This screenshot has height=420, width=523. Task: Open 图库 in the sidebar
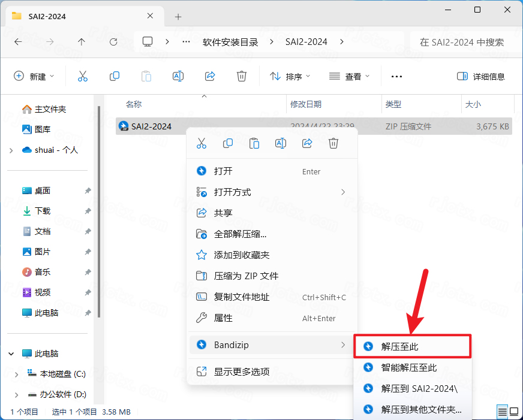(36, 129)
